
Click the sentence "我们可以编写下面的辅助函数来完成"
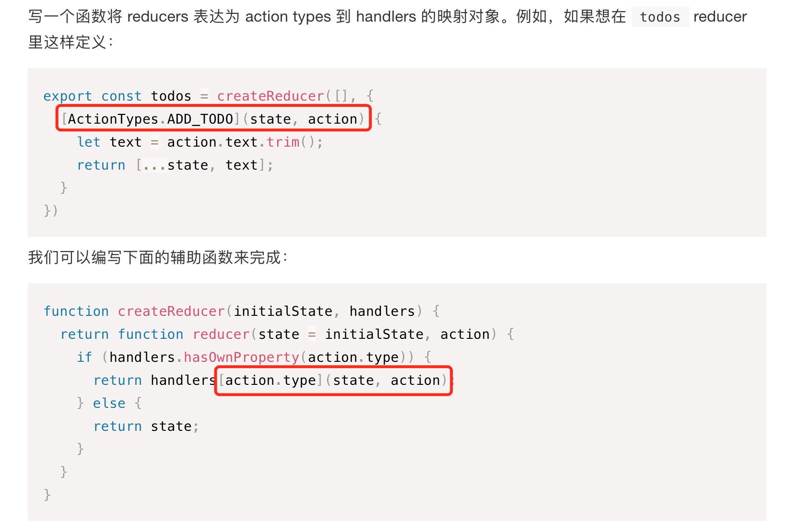click(157, 257)
